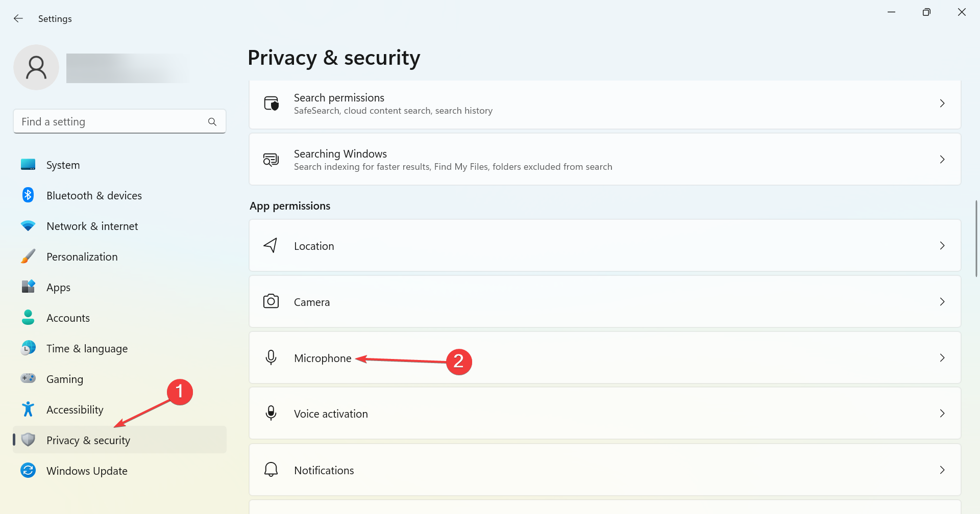Image resolution: width=980 pixels, height=514 pixels.
Task: Click the Notifications bell icon
Action: 271,470
